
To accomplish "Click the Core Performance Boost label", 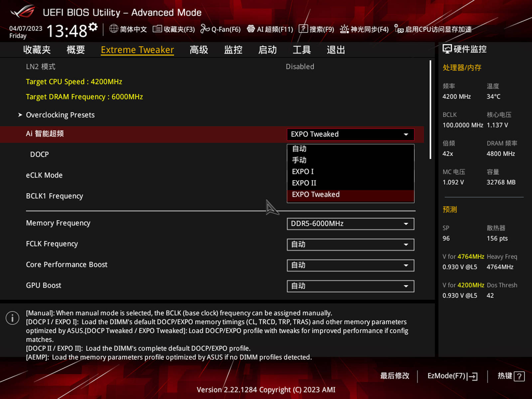I will (67, 265).
